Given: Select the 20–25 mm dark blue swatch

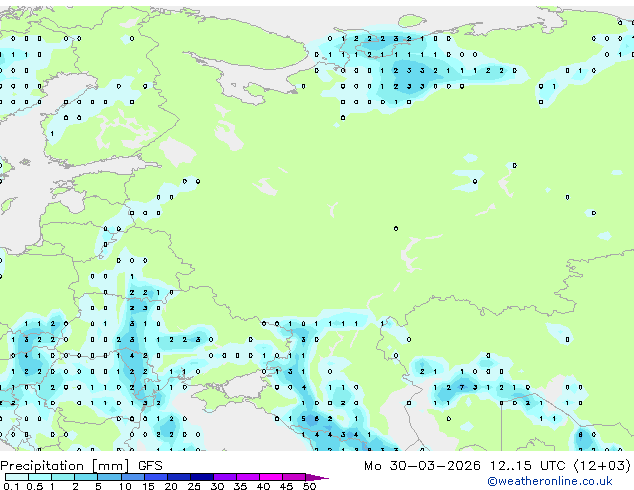Looking at the screenshot, I should [179, 477].
